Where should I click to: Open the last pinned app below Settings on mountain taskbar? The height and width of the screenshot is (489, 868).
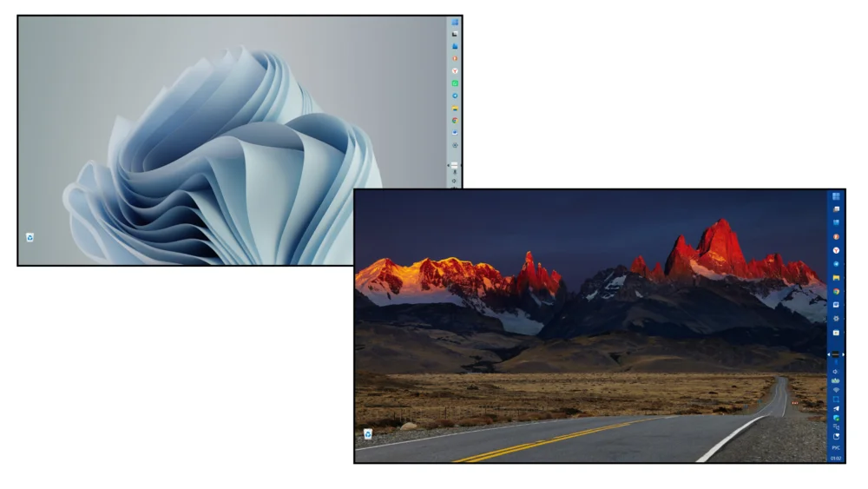[836, 333]
